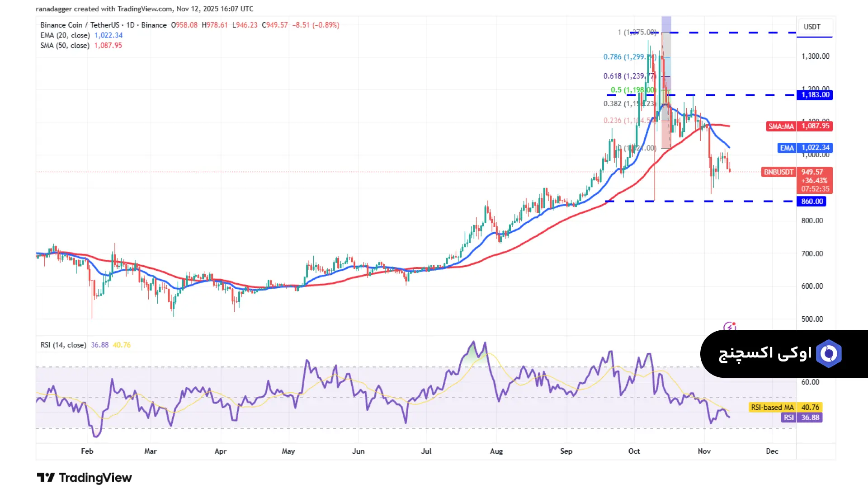Open the Binance Coin / TetherUS symbol title
This screenshot has height=488, width=868.
point(81,25)
